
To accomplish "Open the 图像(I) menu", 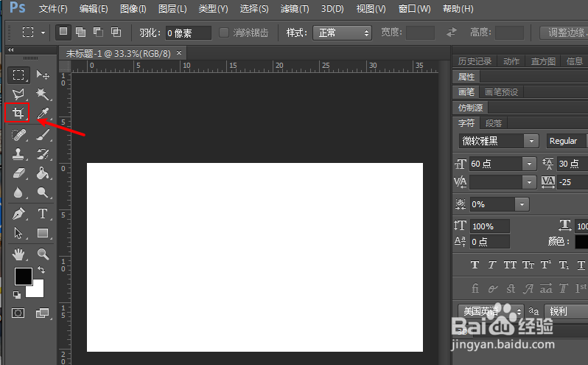I will [133, 9].
